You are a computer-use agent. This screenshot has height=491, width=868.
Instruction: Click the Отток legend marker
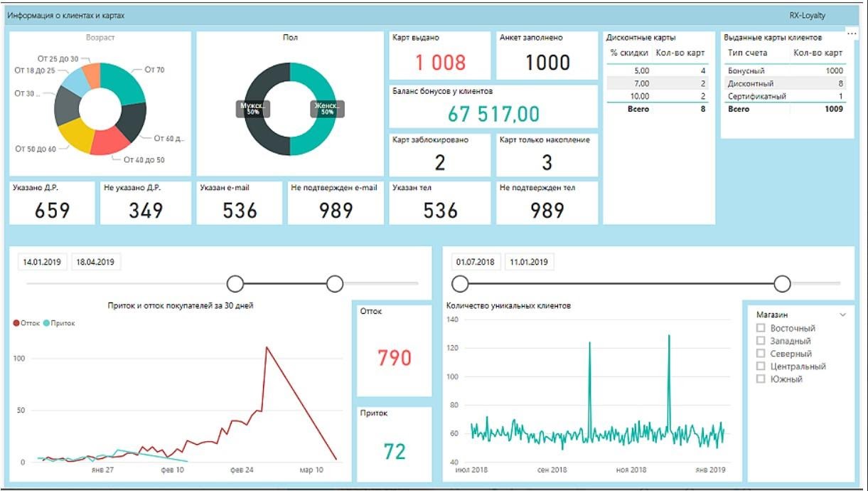[17, 323]
